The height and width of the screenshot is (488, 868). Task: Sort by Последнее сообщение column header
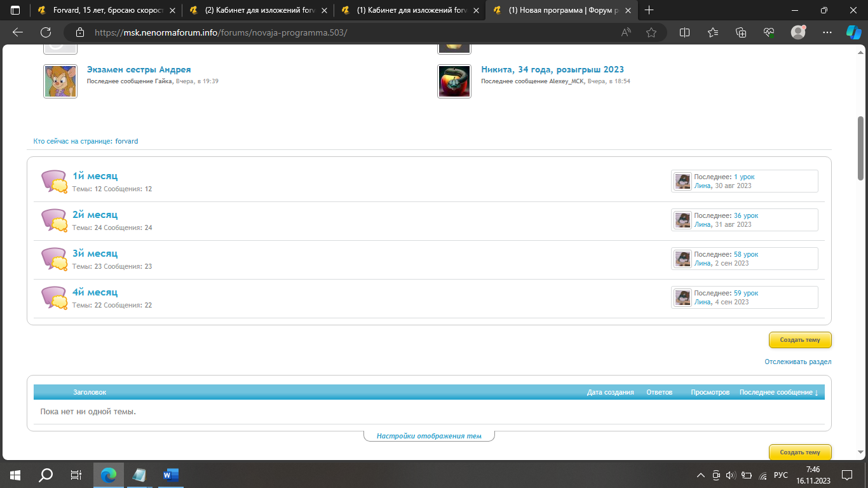pyautogui.click(x=778, y=392)
